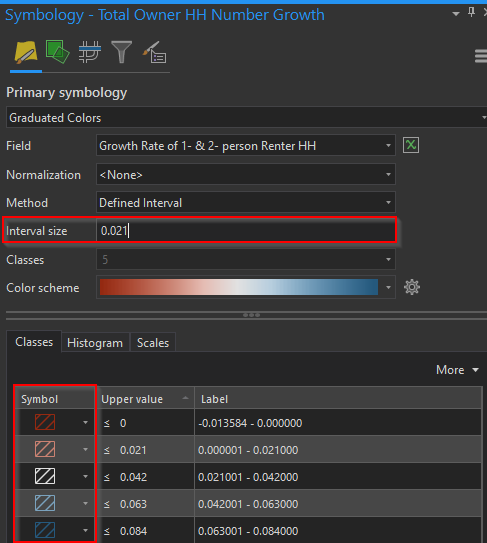Open the color scheme gear options
487x543 pixels.
tap(412, 287)
